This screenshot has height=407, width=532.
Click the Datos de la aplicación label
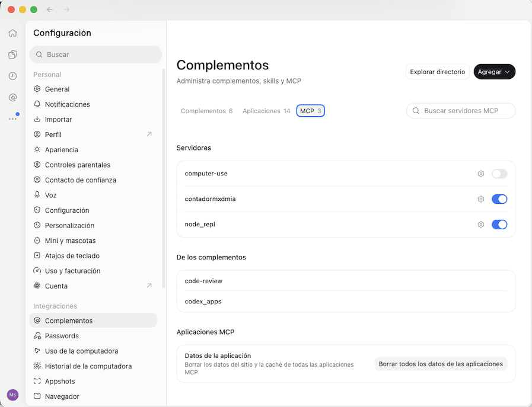tap(218, 355)
